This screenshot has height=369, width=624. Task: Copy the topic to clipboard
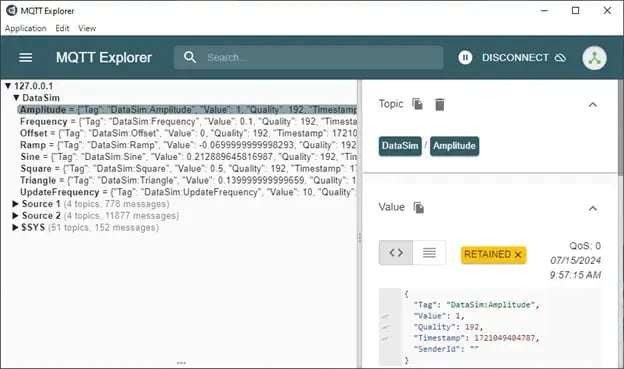point(417,104)
